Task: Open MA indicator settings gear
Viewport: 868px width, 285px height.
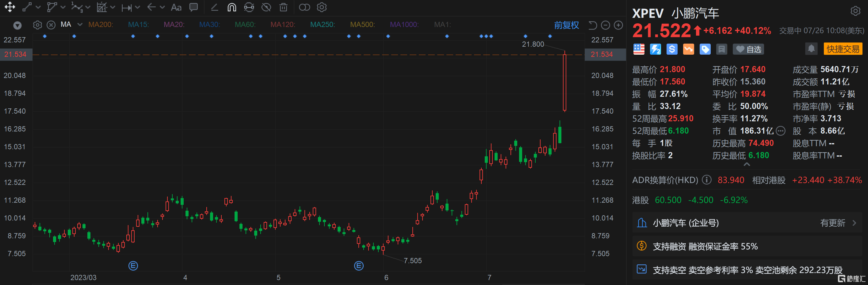Action: 37,25
